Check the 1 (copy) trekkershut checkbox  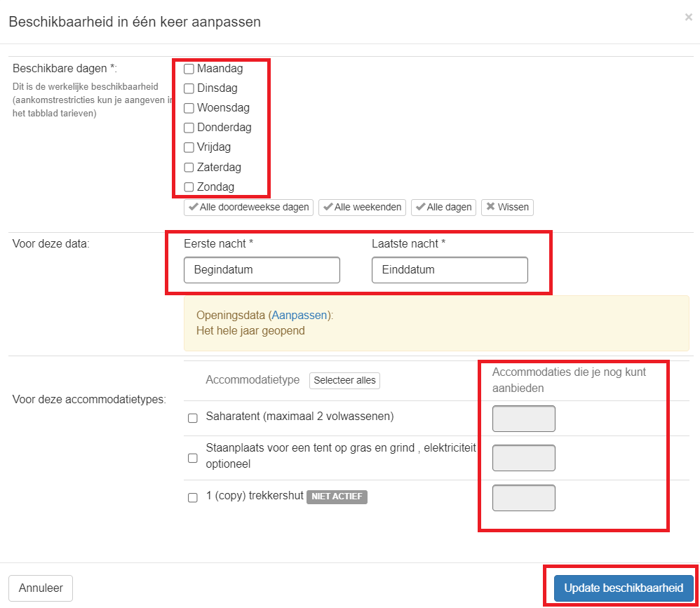192,497
